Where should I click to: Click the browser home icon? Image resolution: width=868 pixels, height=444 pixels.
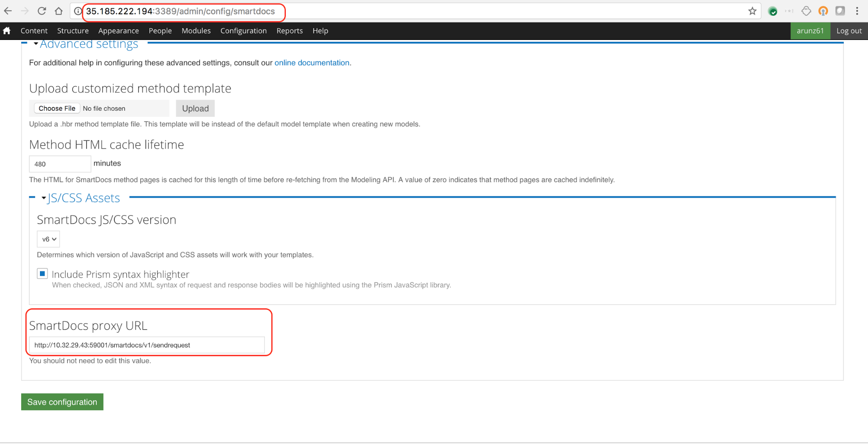59,11
